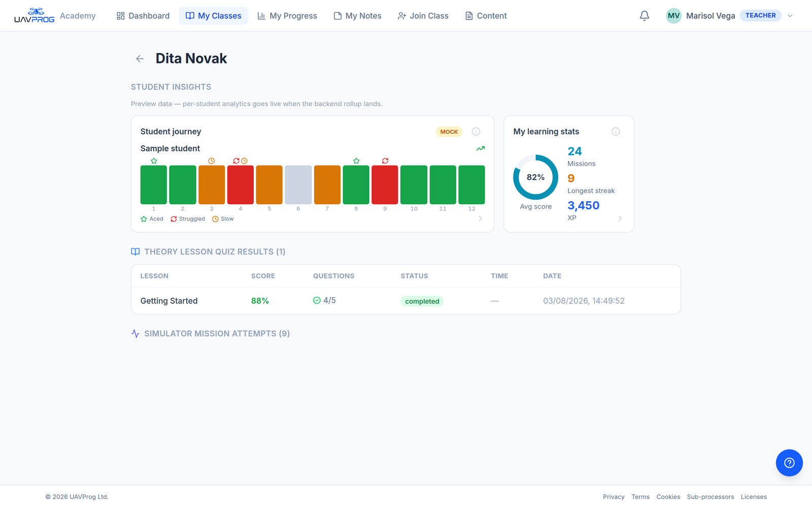Viewport: 812px width, 508px height.
Task: Open the Privacy footer link
Action: coord(614,497)
